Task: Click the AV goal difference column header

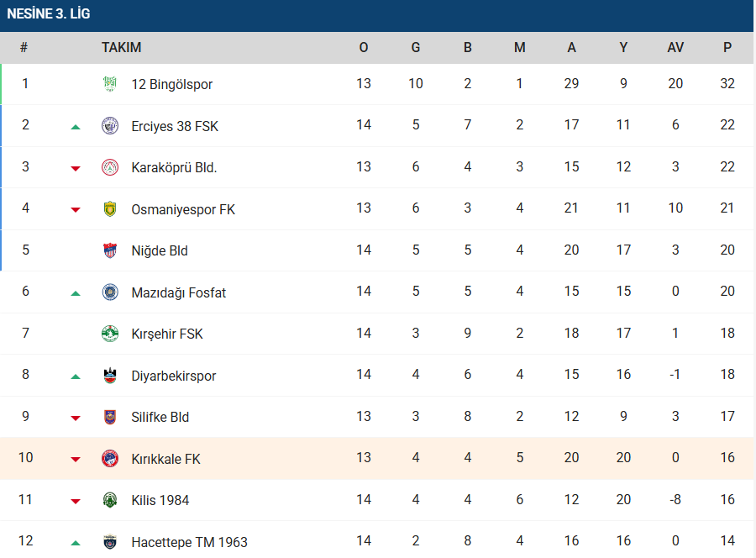Action: (675, 48)
